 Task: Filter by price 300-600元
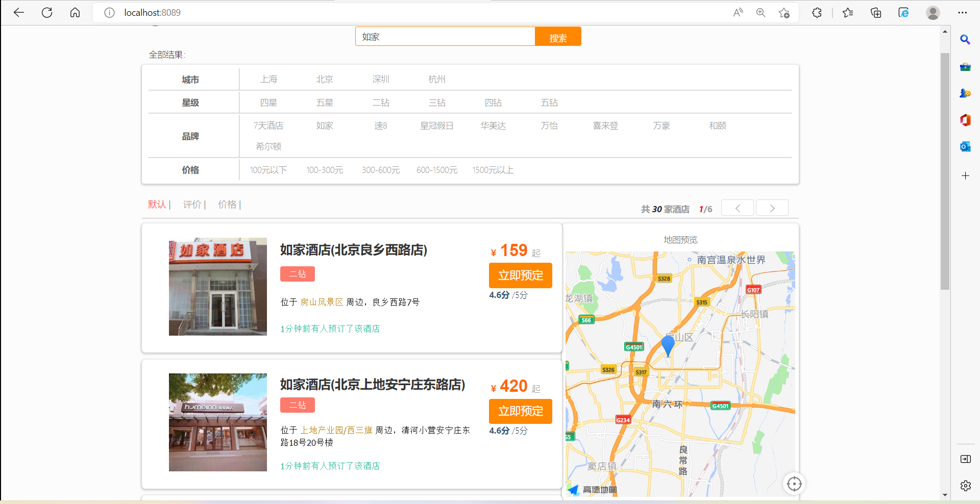[x=381, y=170]
